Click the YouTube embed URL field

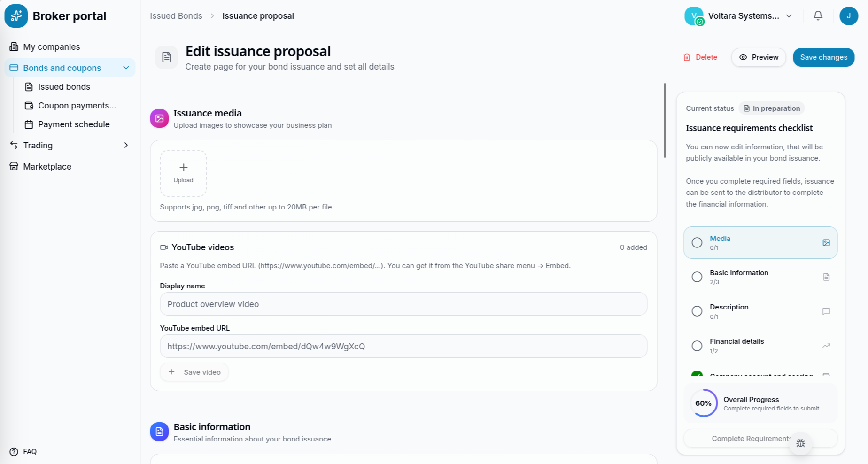pyautogui.click(x=403, y=346)
